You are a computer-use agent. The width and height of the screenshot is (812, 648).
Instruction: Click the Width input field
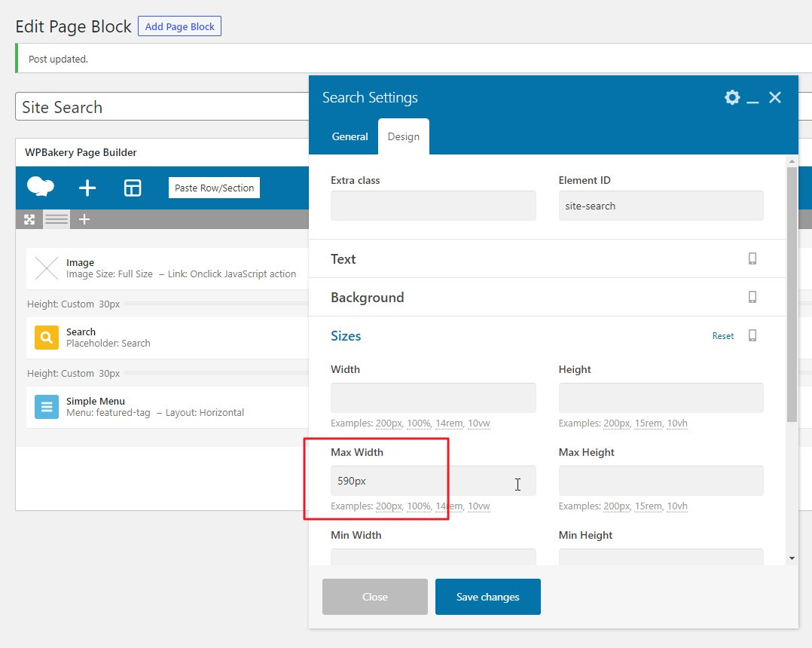pyautogui.click(x=433, y=398)
